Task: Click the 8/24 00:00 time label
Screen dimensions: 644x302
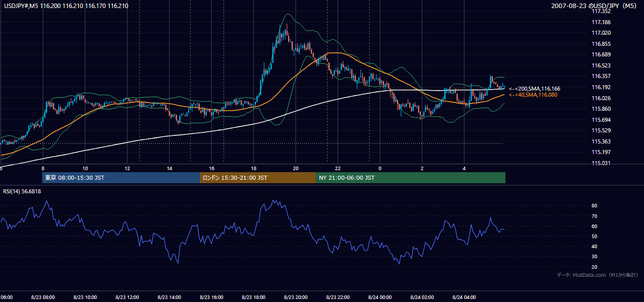Action: [379, 297]
